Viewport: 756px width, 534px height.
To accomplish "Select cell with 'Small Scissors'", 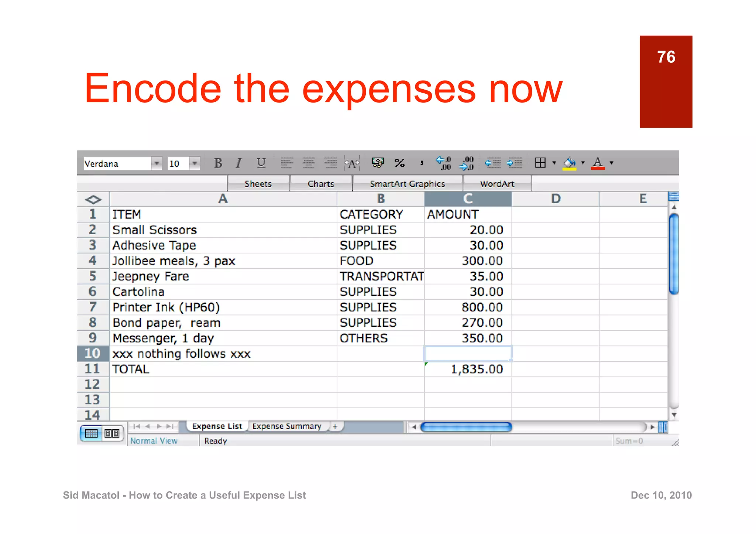I will click(x=223, y=230).
